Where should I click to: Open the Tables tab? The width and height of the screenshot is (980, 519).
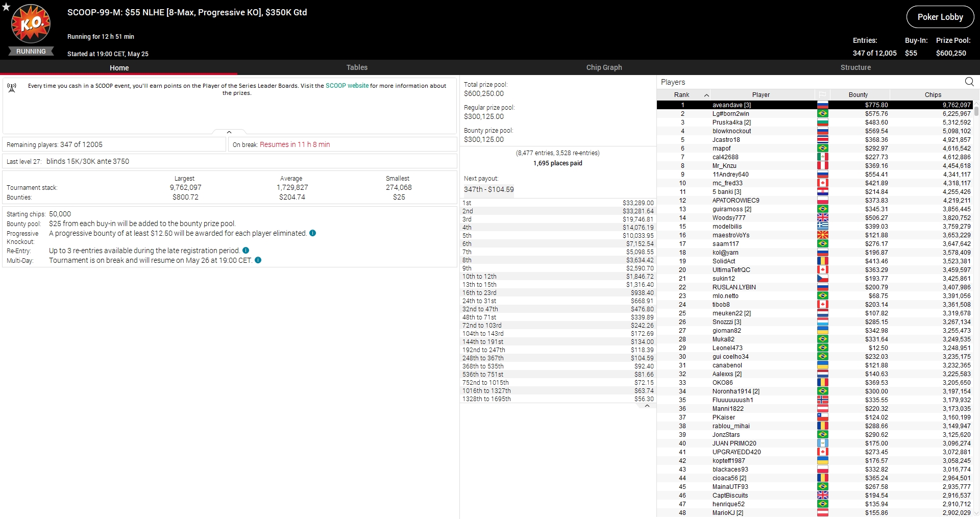357,67
